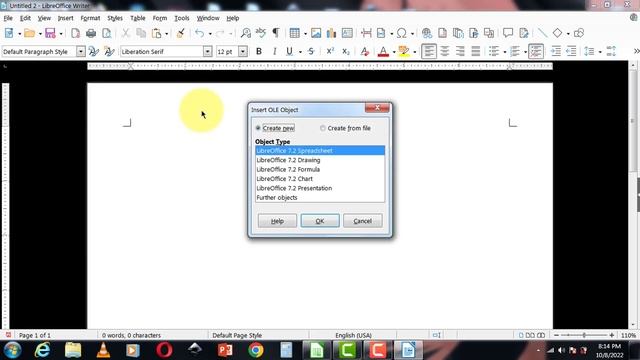This screenshot has width=640, height=360.
Task: Click the Clone Formatting paintbrush icon
Action: (180, 33)
